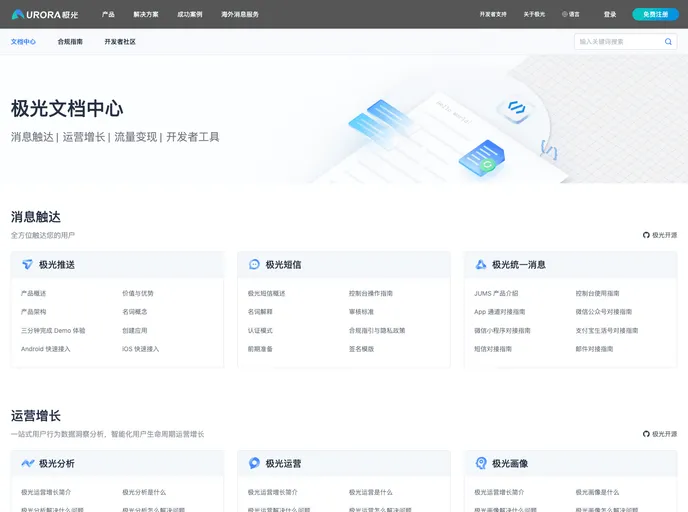Click the 极光分析 wave icon
This screenshot has height=512, width=688.
point(28,463)
